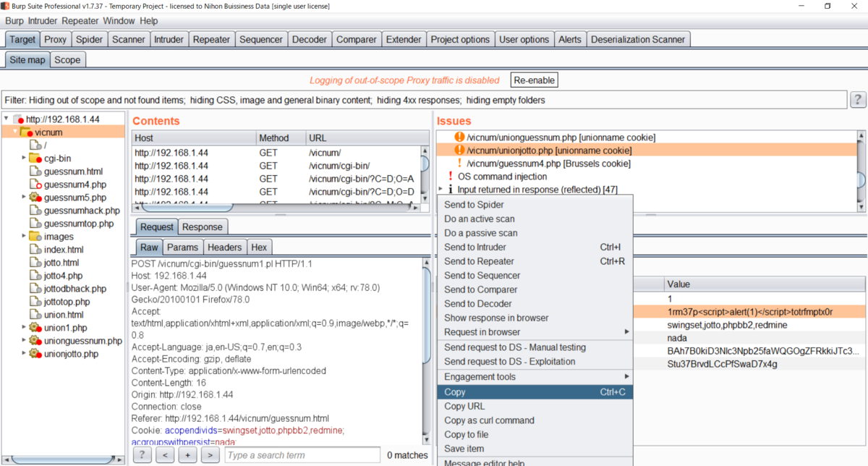Viewport: 868px width, 466px height.
Task: Click the Contents table vertical scrollbar
Action: 425,176
